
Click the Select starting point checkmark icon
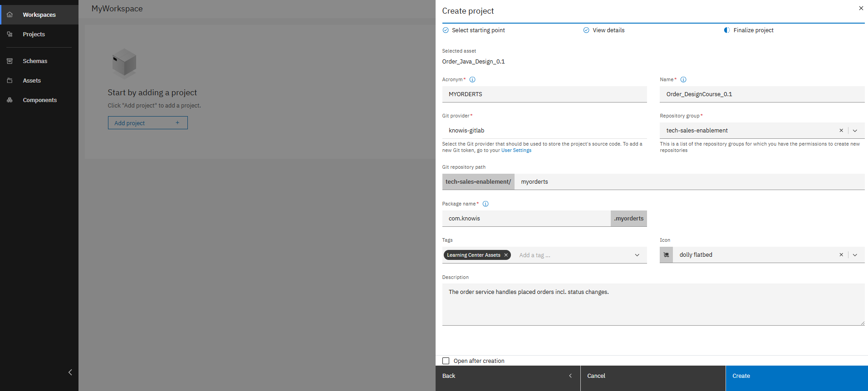(446, 30)
